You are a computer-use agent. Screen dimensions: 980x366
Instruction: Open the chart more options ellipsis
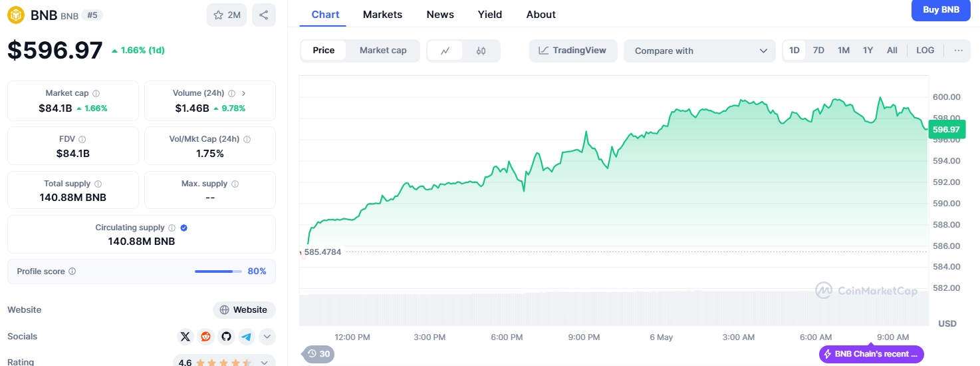click(958, 51)
